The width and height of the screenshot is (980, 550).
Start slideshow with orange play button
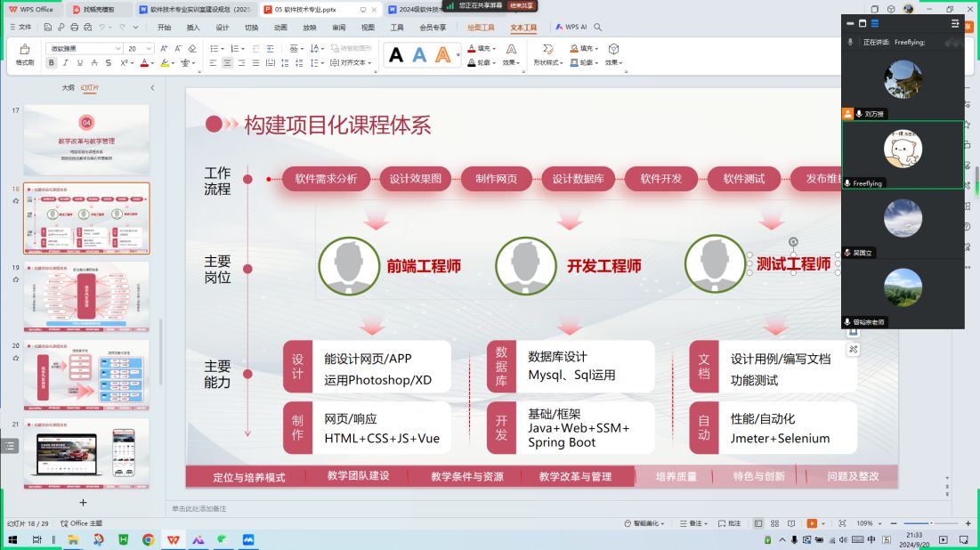tap(812, 523)
